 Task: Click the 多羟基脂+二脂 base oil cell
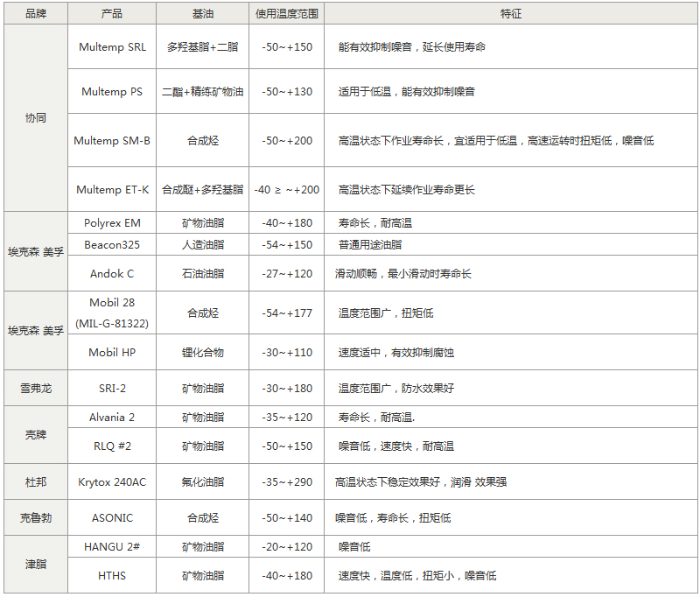[x=203, y=47]
